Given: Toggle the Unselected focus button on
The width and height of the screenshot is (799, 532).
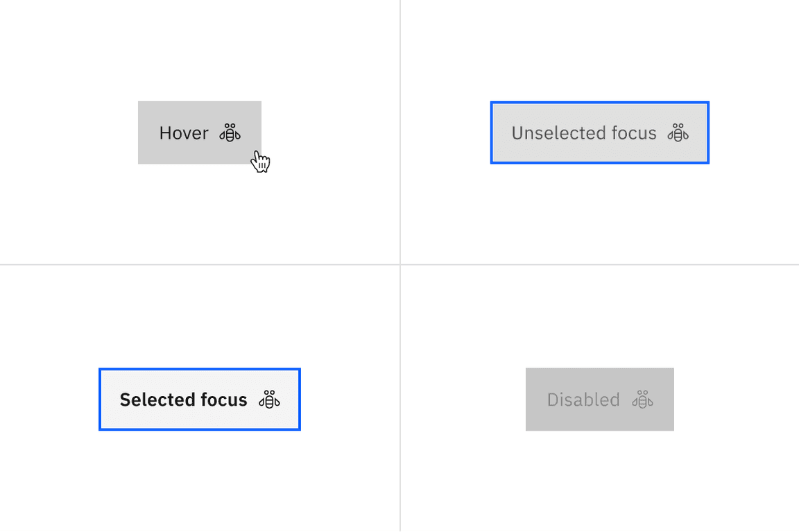Looking at the screenshot, I should (x=599, y=132).
